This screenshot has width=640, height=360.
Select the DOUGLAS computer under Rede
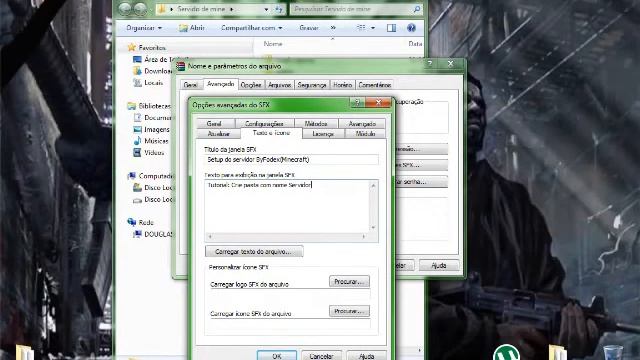[153, 234]
